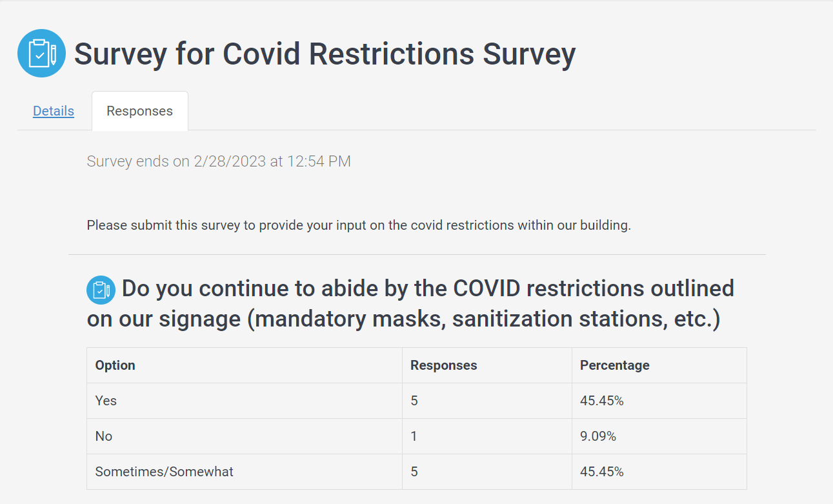Open the Details tab
The image size is (833, 504).
click(54, 111)
